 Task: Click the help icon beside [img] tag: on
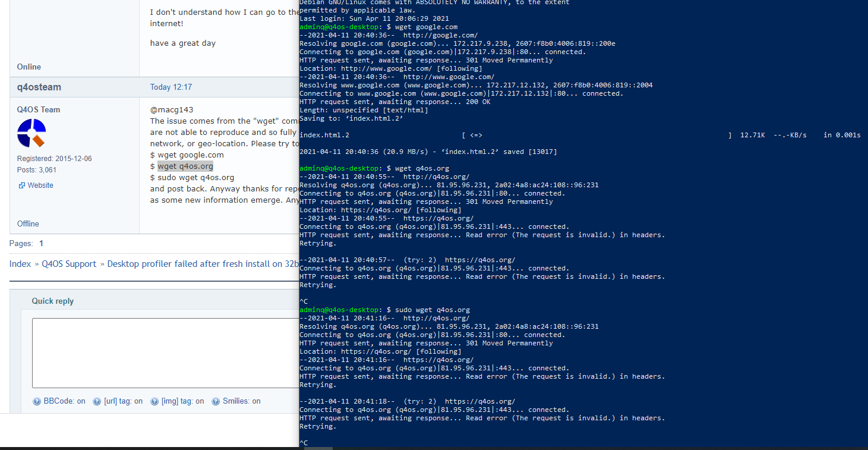coord(154,401)
